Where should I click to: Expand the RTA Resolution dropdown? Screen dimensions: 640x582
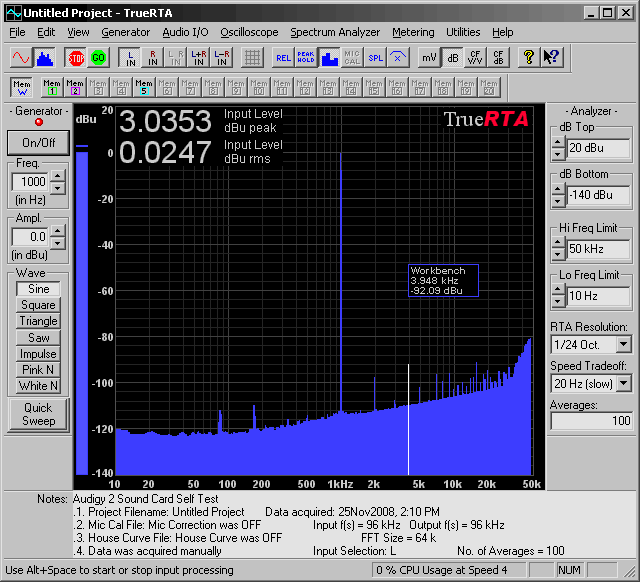623,344
